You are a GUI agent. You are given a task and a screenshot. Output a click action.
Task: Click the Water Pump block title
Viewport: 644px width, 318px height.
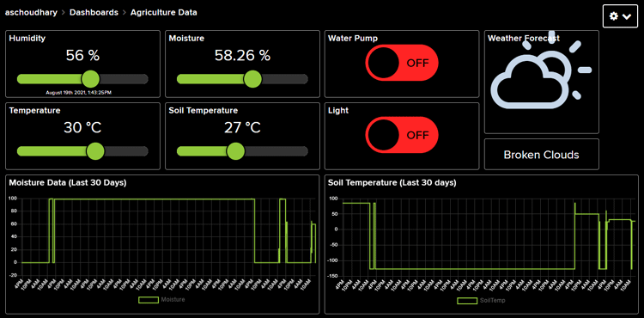pos(353,38)
